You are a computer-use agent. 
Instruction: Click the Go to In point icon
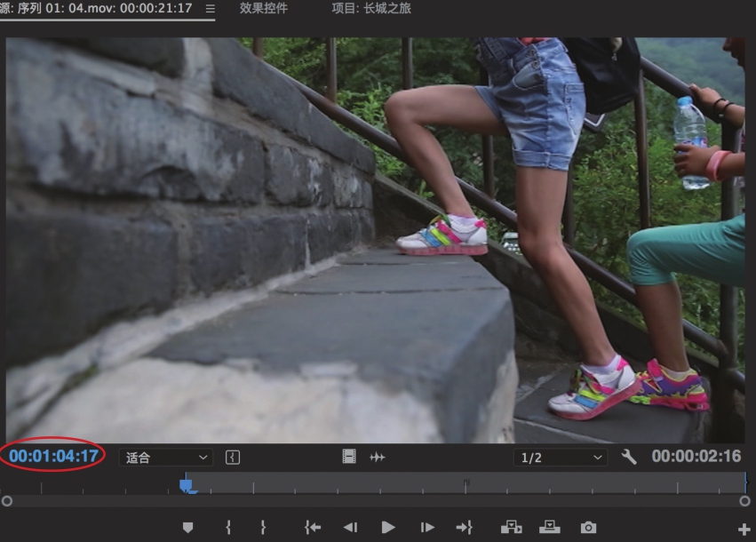point(312,527)
